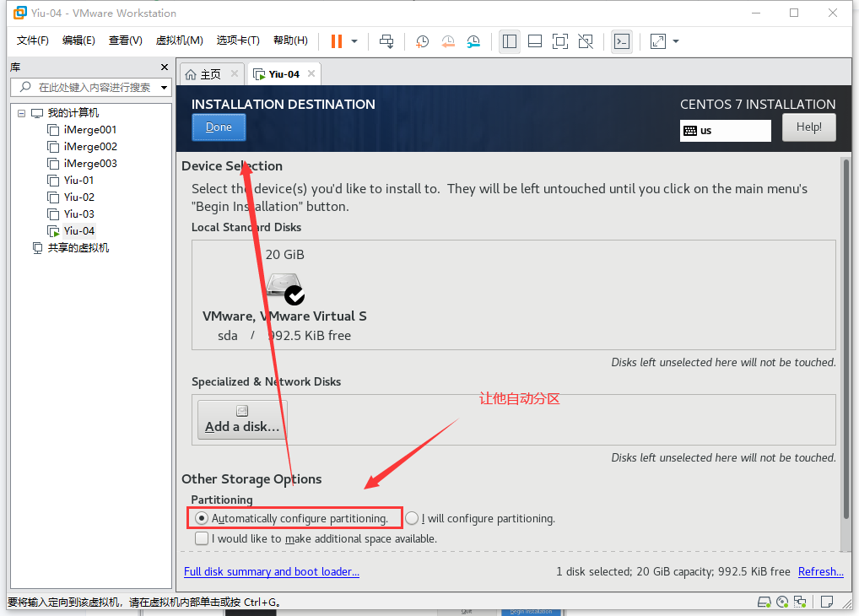The width and height of the screenshot is (859, 616).
Task: Close the 主页 tab
Action: point(235,73)
